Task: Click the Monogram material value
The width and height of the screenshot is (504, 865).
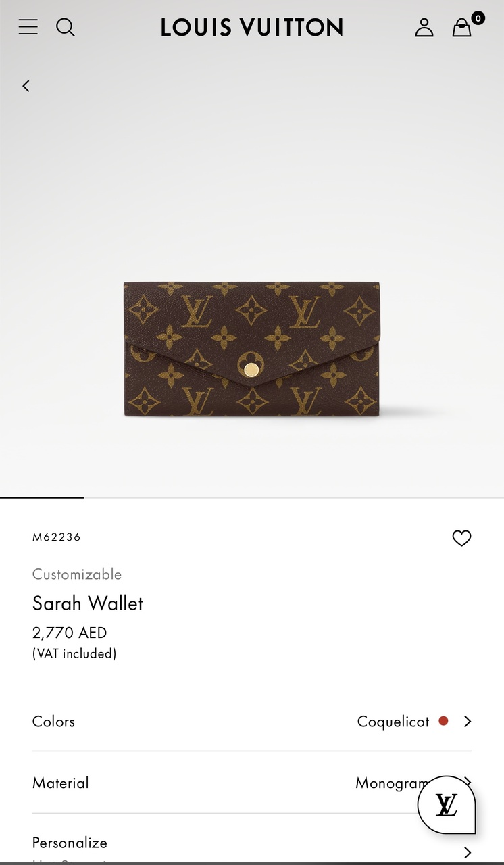Action: (392, 783)
